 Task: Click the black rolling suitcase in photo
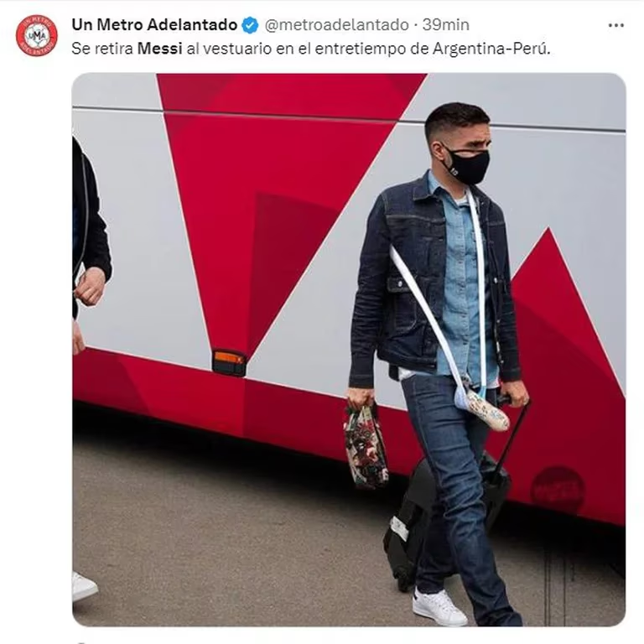click(x=448, y=517)
